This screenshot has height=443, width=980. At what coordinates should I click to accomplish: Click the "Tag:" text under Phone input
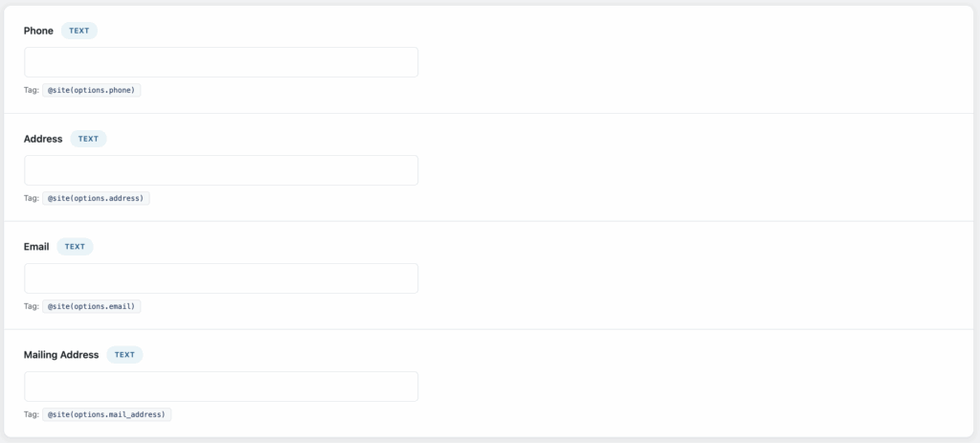point(32,90)
